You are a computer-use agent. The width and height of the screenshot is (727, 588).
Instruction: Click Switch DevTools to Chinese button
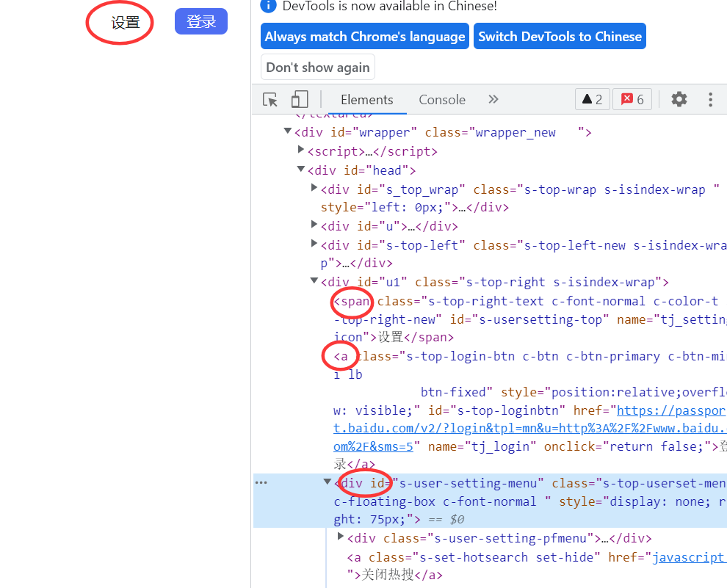[x=560, y=36]
